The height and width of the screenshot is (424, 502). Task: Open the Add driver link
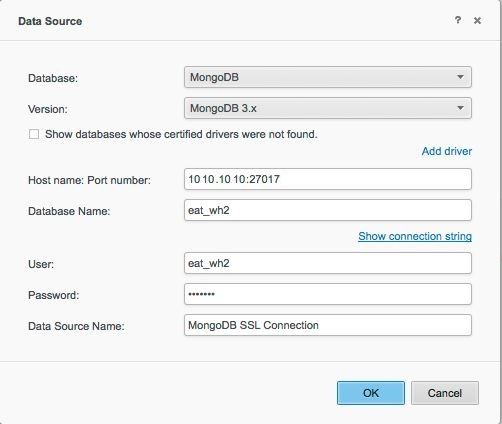pyautogui.click(x=447, y=151)
